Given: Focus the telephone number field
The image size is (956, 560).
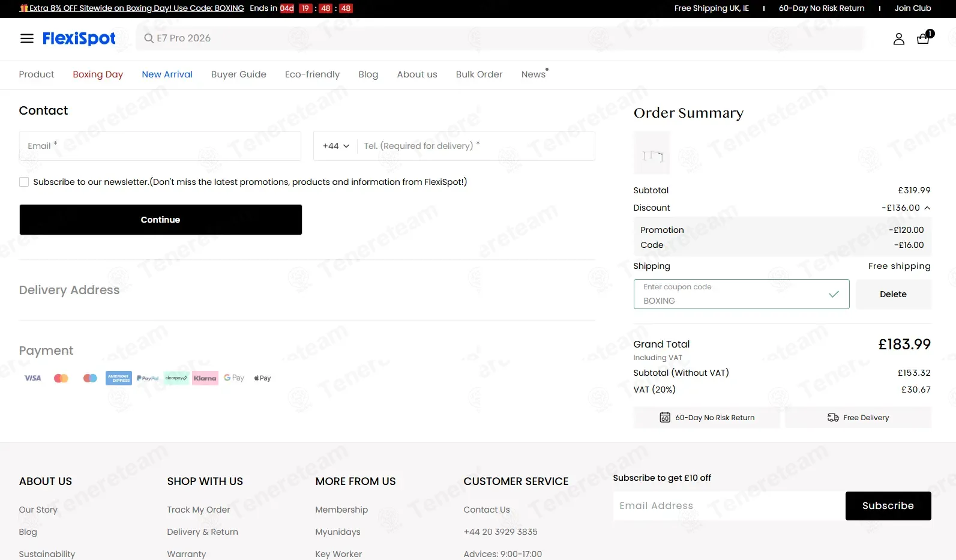Looking at the screenshot, I should click(475, 146).
